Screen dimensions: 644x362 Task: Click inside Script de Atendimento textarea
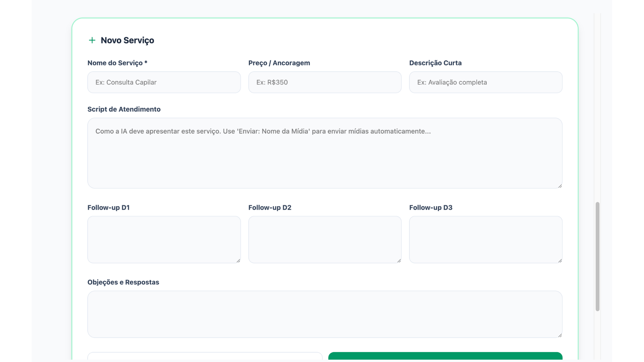click(x=324, y=153)
